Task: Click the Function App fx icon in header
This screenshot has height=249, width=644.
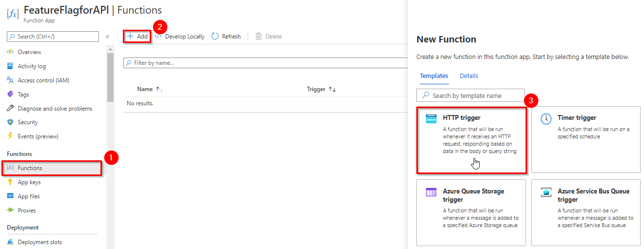Action: click(x=13, y=14)
